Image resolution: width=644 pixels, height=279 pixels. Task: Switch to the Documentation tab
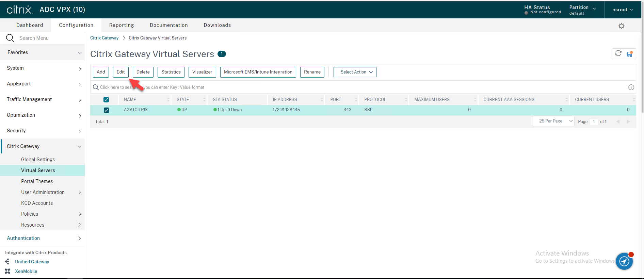click(169, 25)
